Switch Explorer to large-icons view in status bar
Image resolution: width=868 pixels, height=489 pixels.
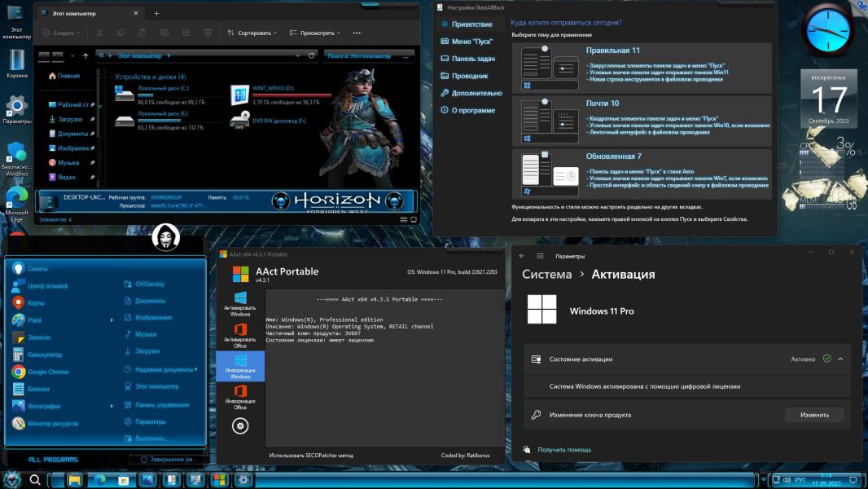[x=413, y=219]
